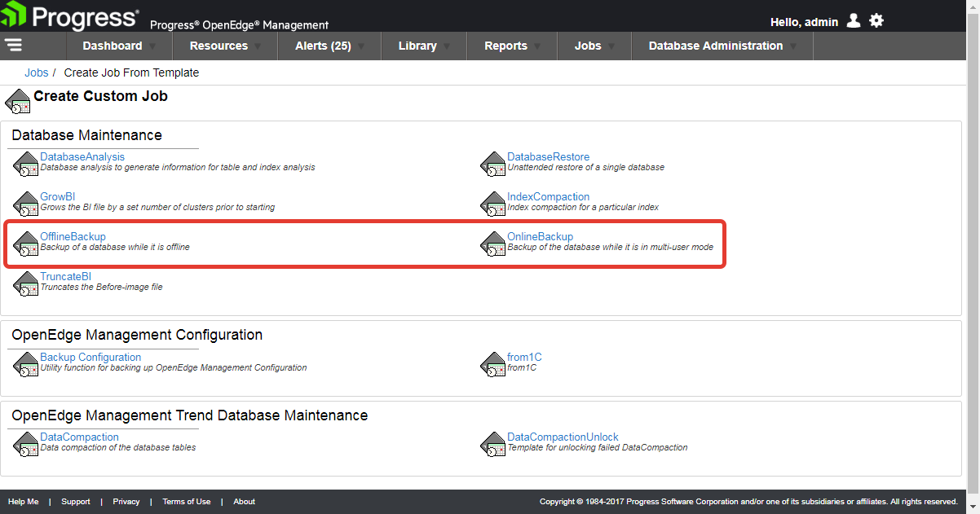Open the DatabaseRestore template link

pos(548,156)
